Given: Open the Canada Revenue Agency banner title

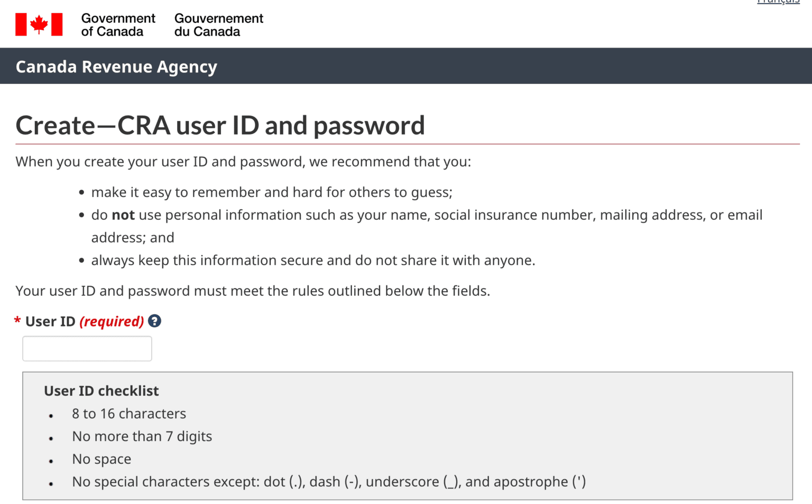Looking at the screenshot, I should tap(116, 67).
